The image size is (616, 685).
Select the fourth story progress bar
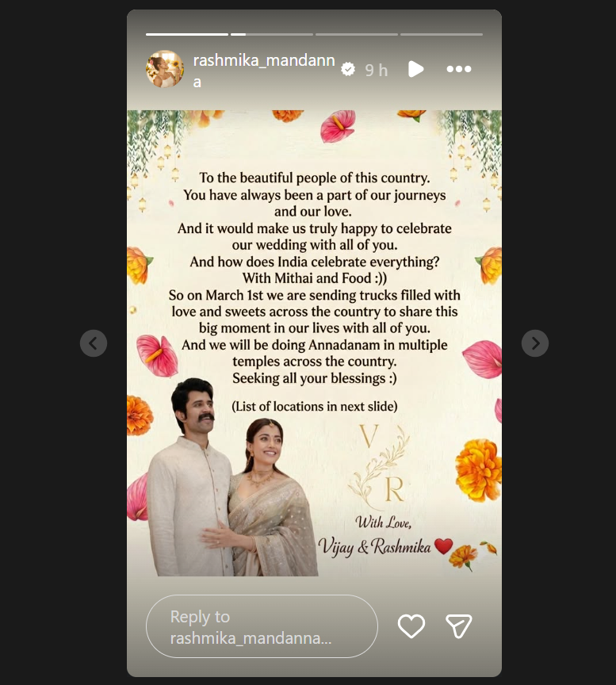pos(442,34)
